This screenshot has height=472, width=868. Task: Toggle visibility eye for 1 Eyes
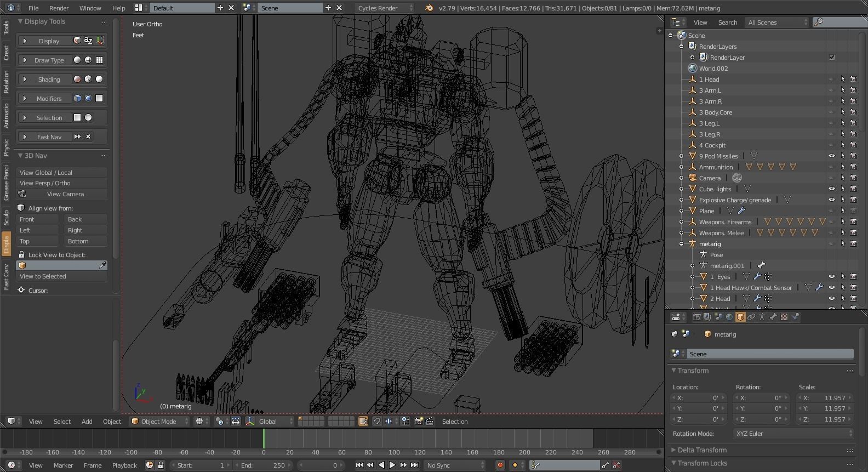coord(831,276)
